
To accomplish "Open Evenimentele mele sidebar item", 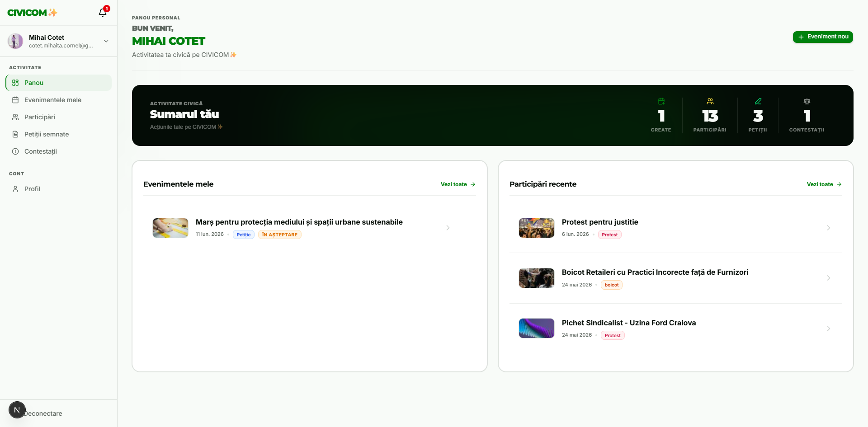I will pyautogui.click(x=59, y=100).
